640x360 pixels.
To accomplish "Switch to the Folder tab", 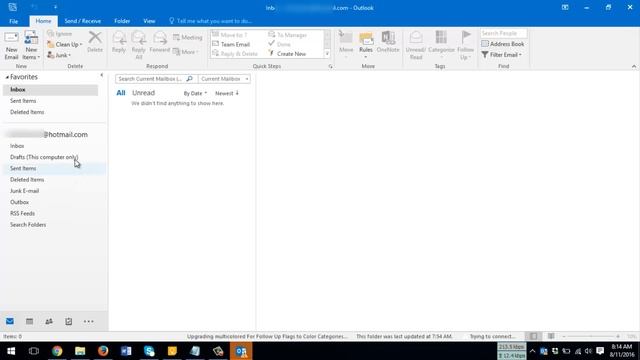I will click(122, 21).
